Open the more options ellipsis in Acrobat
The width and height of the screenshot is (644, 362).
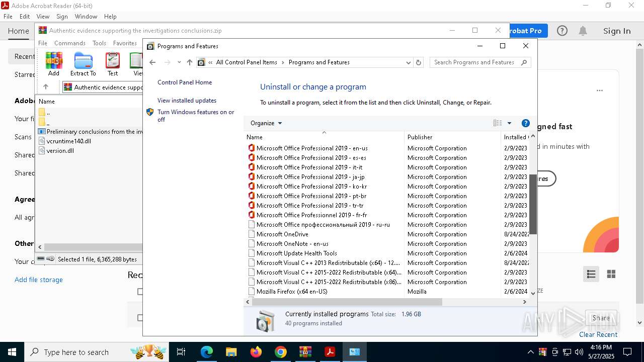coord(600,90)
